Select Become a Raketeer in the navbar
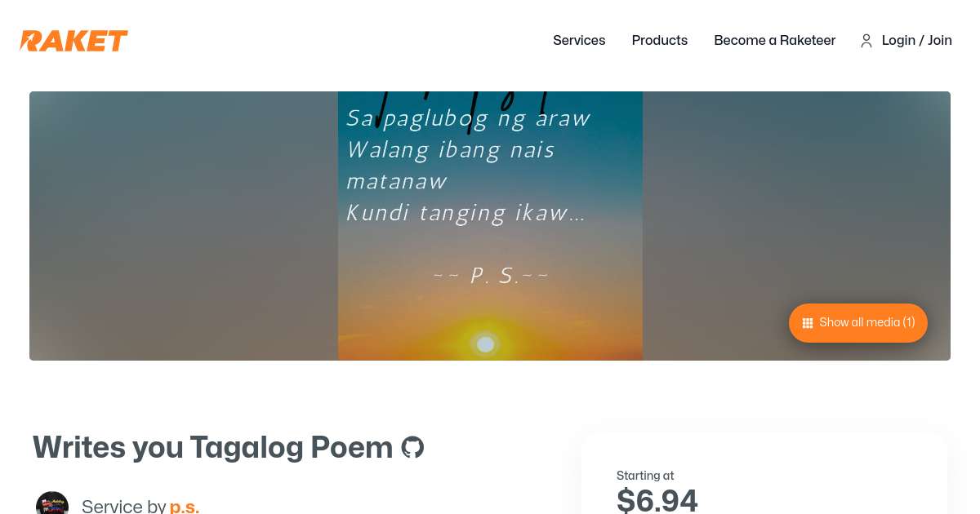980x514 pixels. [774, 41]
